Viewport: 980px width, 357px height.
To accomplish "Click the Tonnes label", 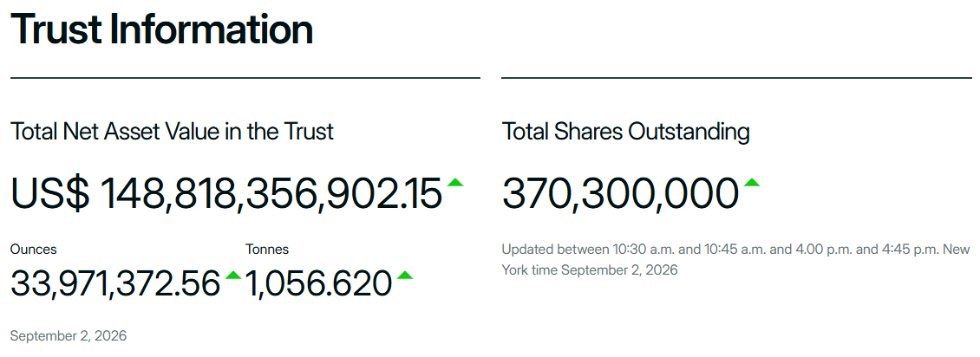I will (x=267, y=249).
